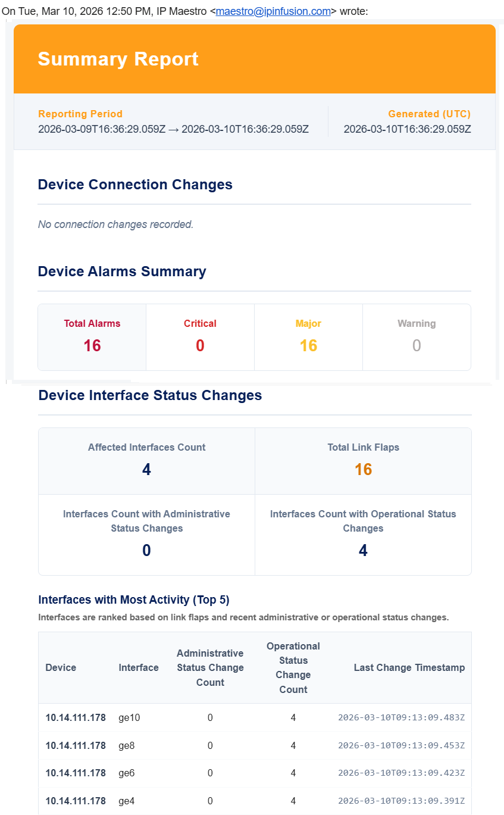Click the Device Connection Changes heading
The image size is (504, 815).
pyautogui.click(x=135, y=185)
